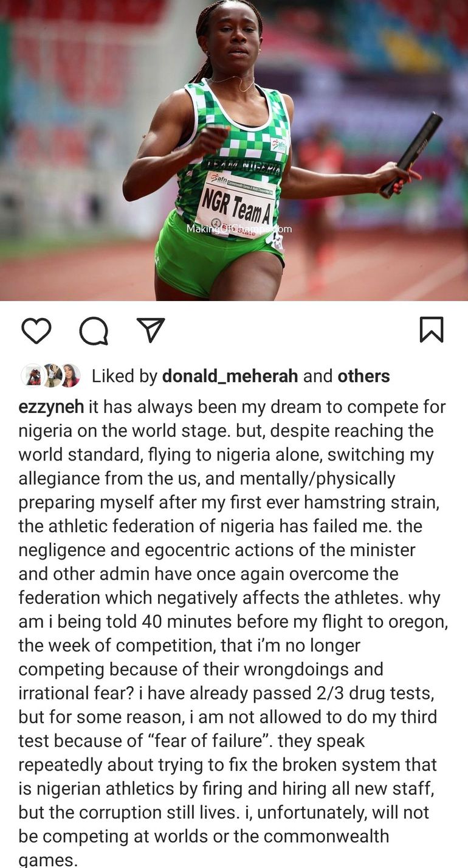This screenshot has height=868, width=468.
Task: Open comments via the speech bubble icon
Action: 94,330
